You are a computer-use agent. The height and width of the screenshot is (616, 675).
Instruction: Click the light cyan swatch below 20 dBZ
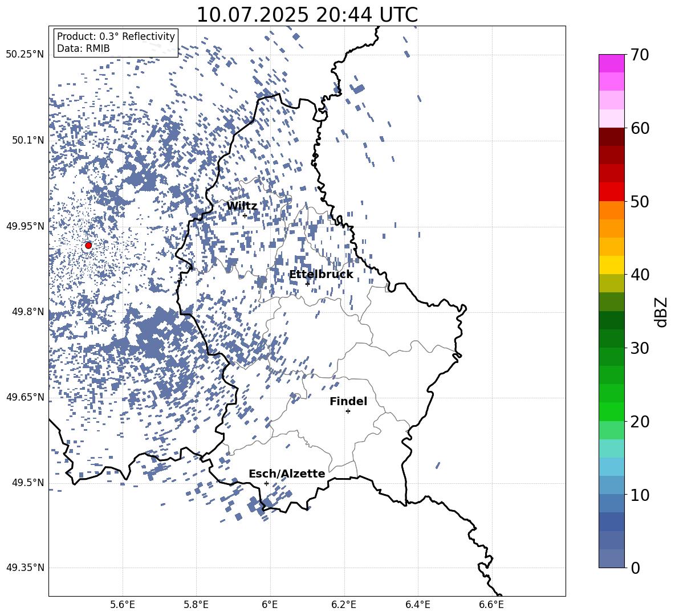click(x=611, y=448)
